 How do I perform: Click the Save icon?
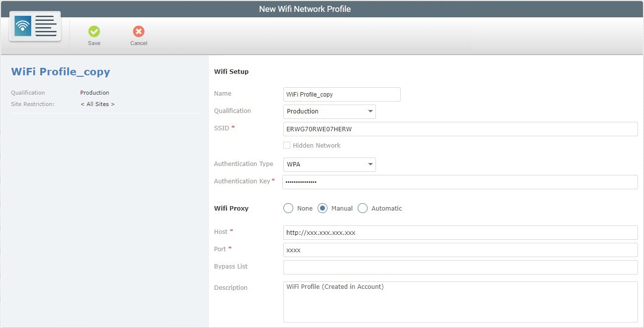94,33
